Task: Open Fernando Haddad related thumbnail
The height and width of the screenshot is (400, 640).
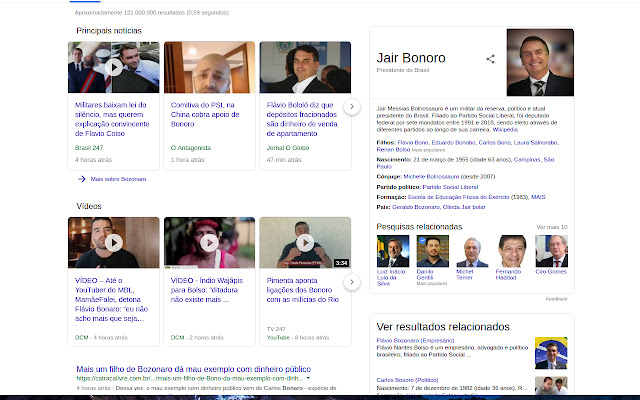Action: coord(512,251)
